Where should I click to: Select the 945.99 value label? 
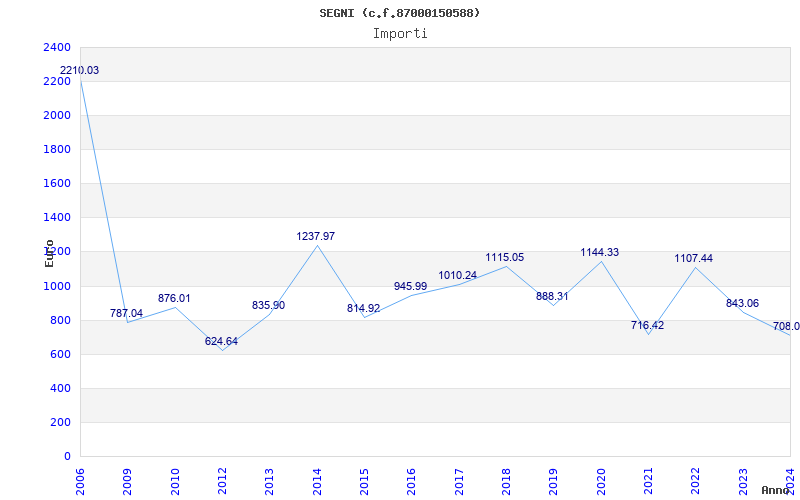click(x=410, y=287)
